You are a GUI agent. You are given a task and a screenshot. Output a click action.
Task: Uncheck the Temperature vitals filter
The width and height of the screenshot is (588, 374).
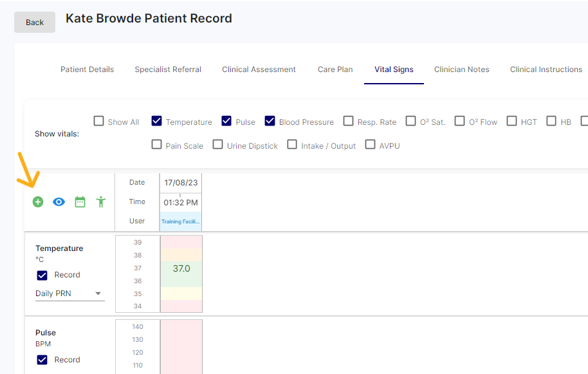coord(157,121)
